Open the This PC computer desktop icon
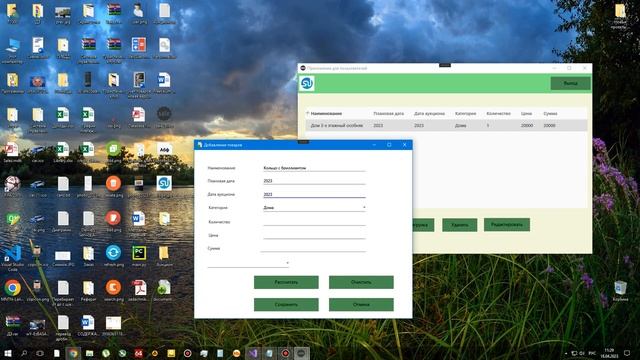The height and width of the screenshot is (360, 640). pyautogui.click(x=13, y=51)
